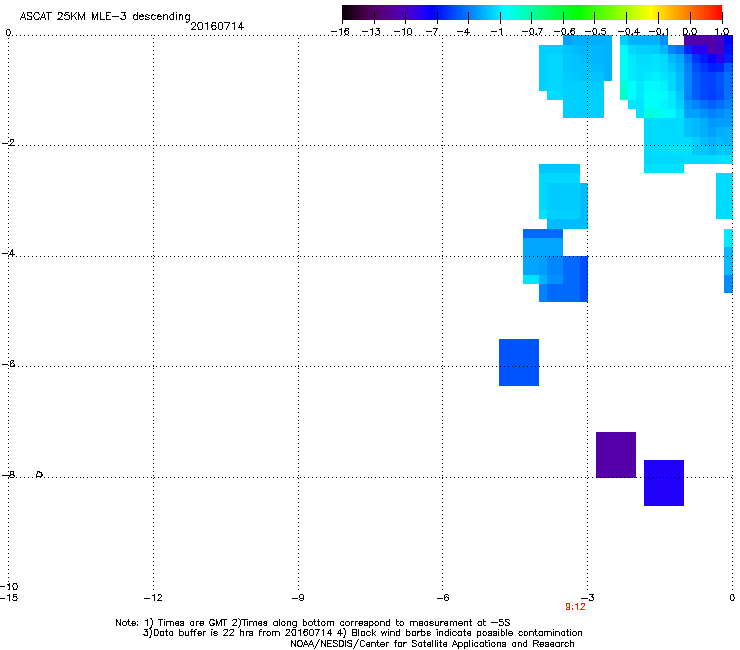
Task: Click the note line starting 'Note: 1) Times are GMT'
Action: [x=313, y=623]
